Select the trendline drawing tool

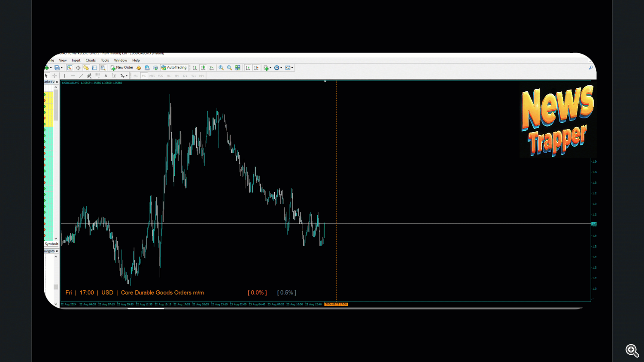[81, 76]
